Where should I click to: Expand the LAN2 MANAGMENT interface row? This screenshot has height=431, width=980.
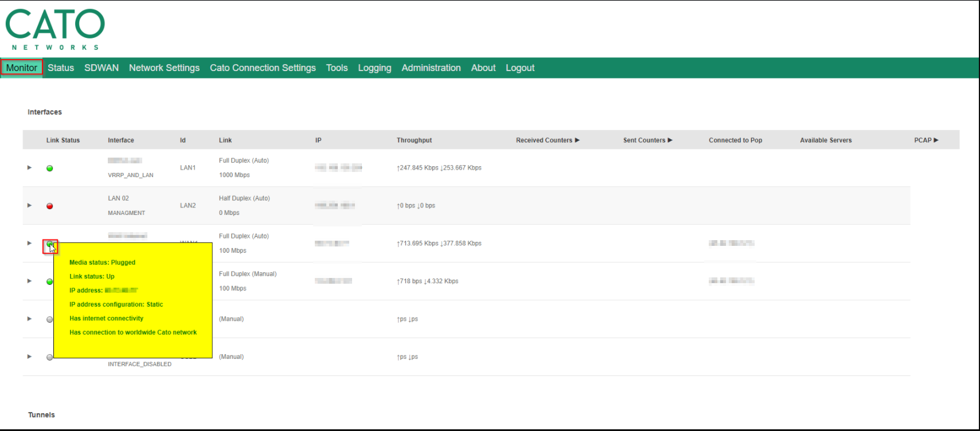29,206
